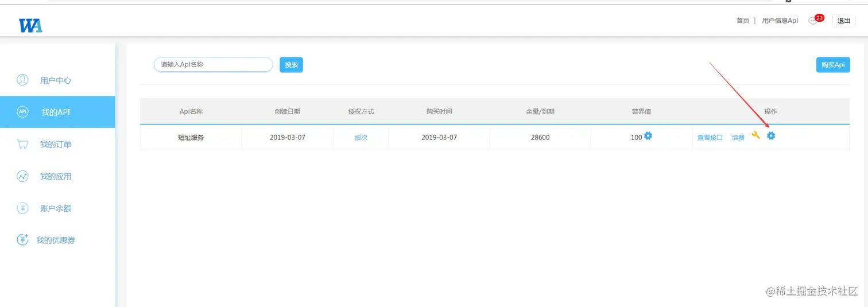Click the 我的应用 chart icon

pyautogui.click(x=22, y=176)
